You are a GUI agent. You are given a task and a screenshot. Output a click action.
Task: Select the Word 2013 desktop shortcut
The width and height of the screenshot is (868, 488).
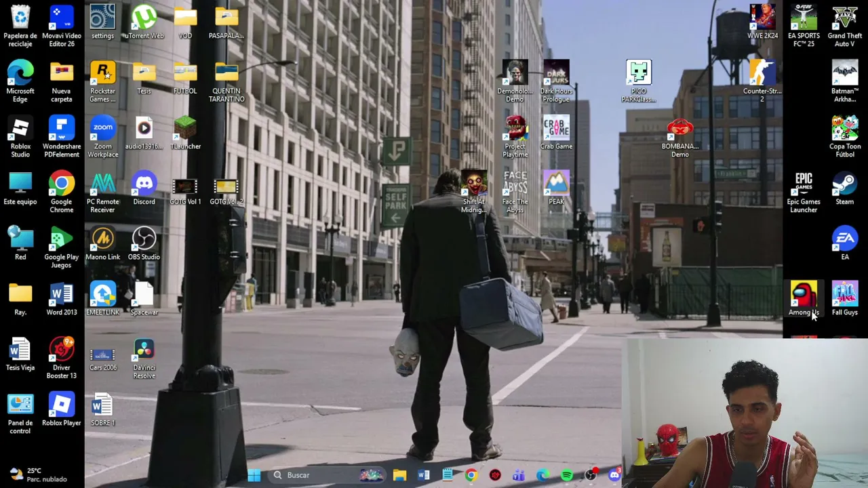[62, 300]
